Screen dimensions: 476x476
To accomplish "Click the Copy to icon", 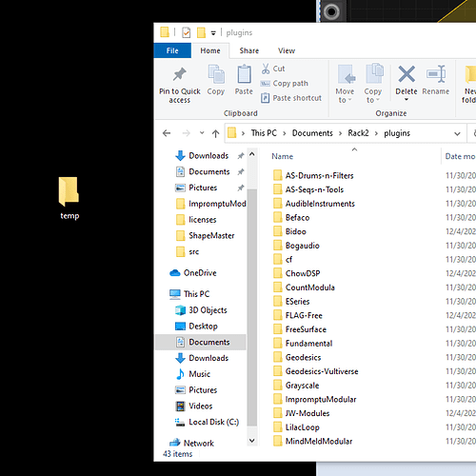I will pos(374,73).
